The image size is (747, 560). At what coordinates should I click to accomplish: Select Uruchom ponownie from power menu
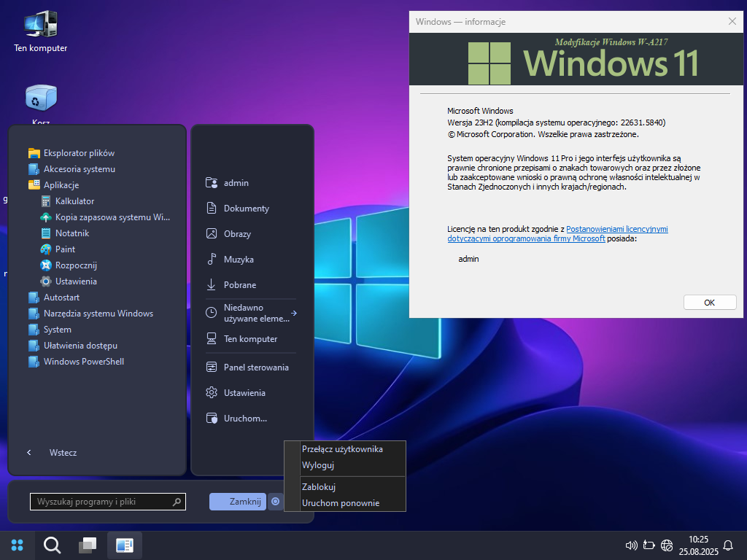(x=341, y=503)
